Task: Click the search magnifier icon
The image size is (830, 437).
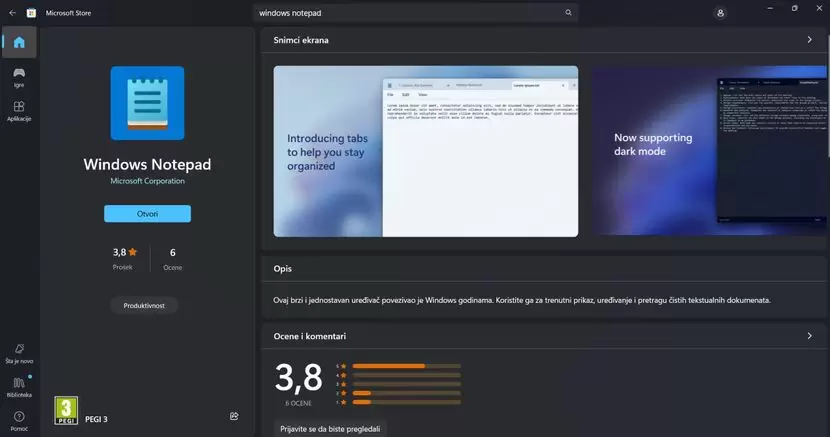Action: click(569, 13)
